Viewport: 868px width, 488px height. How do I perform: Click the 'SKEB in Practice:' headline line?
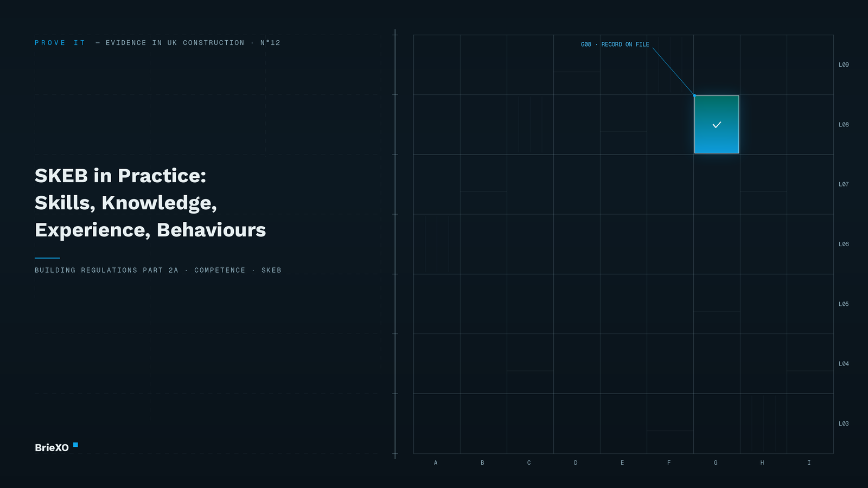point(120,176)
